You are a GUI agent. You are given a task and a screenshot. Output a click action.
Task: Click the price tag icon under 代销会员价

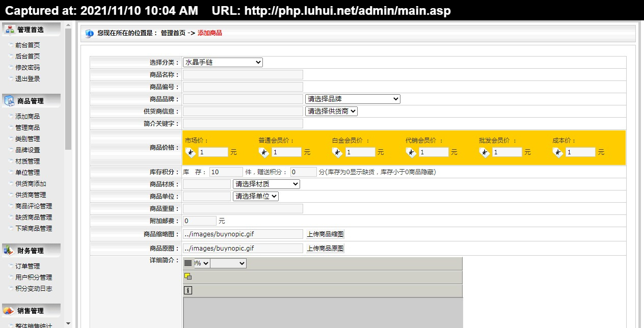point(411,152)
